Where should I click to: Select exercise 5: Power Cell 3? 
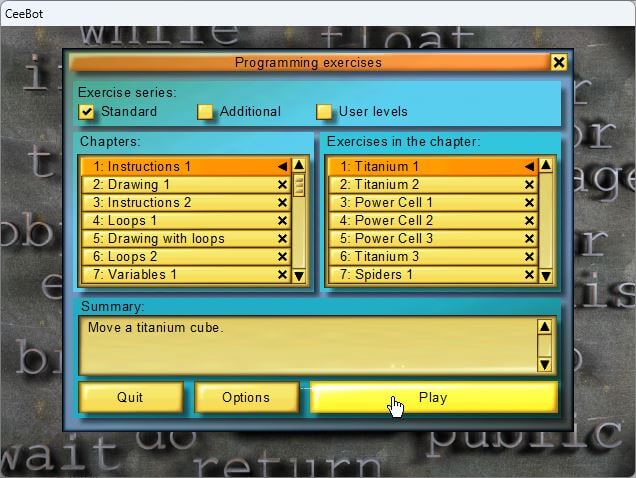coord(433,239)
